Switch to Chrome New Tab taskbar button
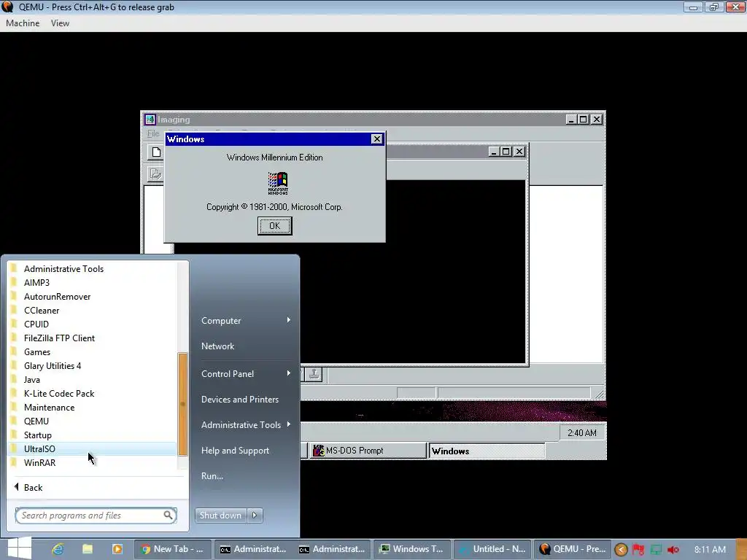747x560 pixels. (173, 549)
